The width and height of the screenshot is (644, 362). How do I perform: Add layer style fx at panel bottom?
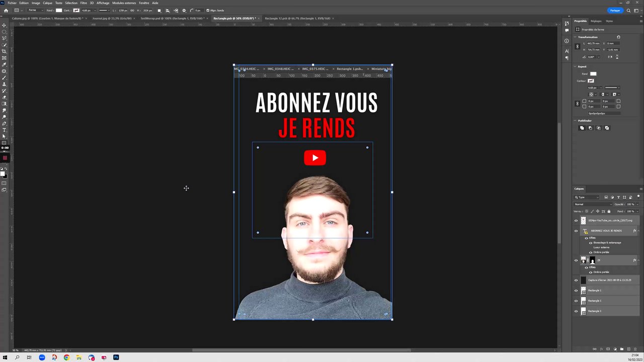[602, 349]
